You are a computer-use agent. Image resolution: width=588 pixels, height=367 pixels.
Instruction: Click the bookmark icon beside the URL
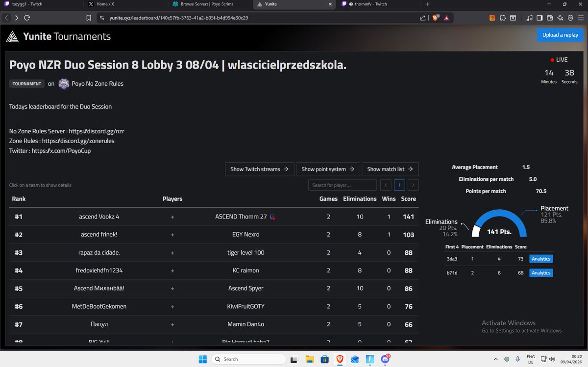tap(89, 18)
